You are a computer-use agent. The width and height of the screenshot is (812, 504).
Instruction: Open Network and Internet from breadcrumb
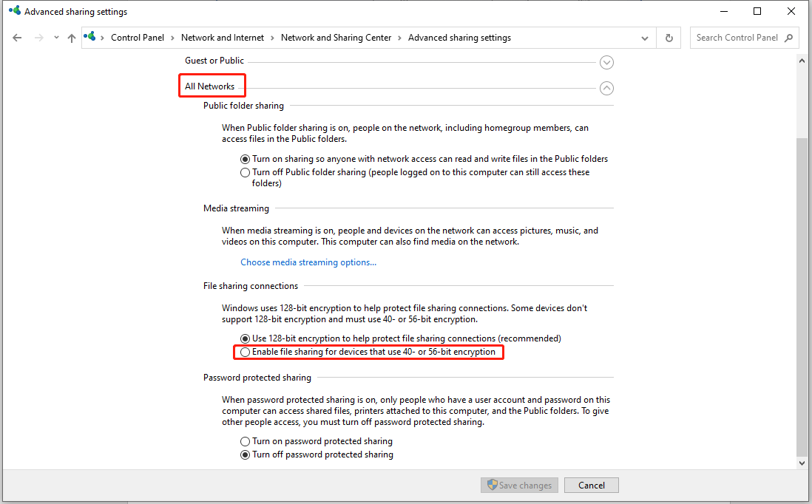223,37
